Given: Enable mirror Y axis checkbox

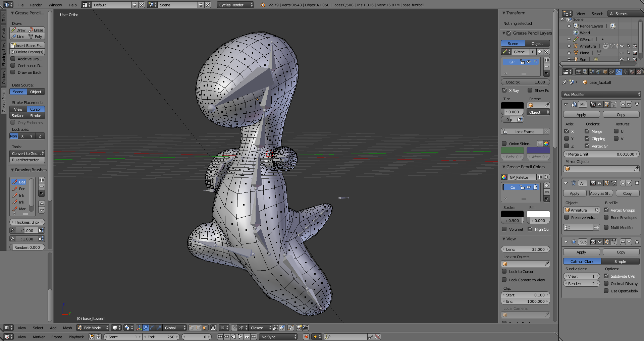Looking at the screenshot, I should pos(567,138).
